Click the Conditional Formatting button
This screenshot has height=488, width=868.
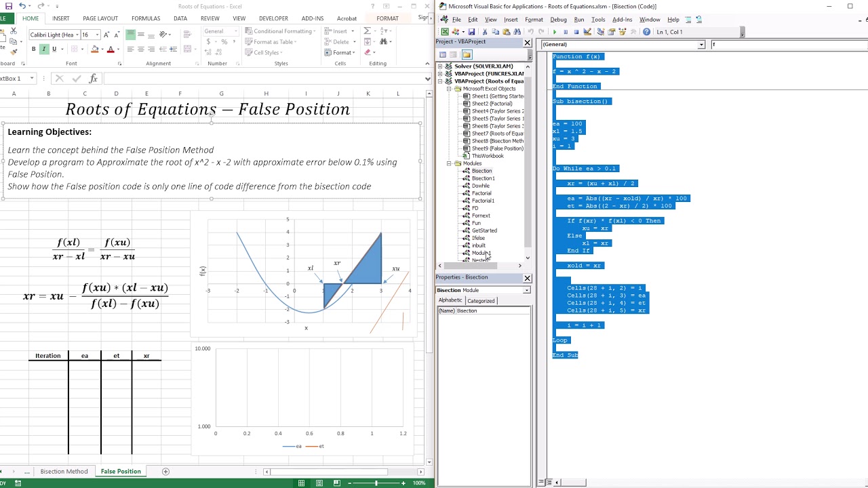281,31
